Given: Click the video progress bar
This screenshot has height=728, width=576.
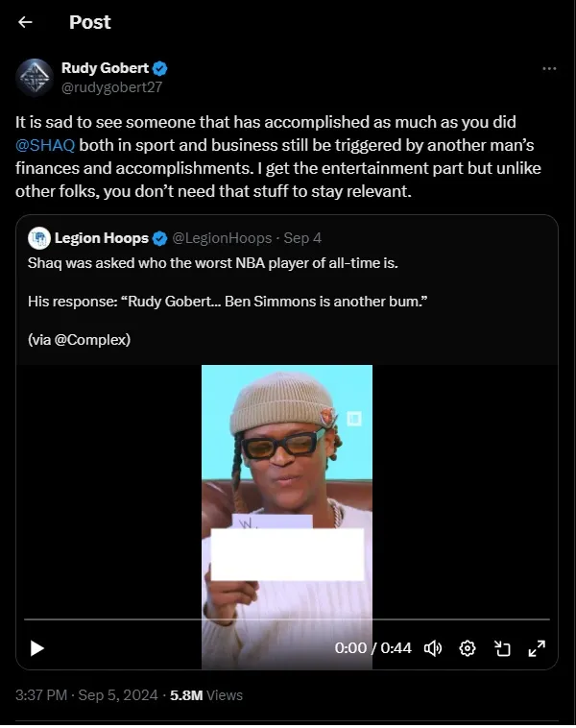Looking at the screenshot, I should point(287,619).
